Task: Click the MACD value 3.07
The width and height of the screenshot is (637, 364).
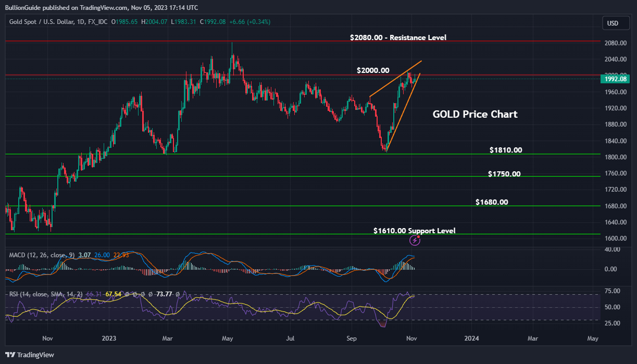Action: (x=85, y=255)
